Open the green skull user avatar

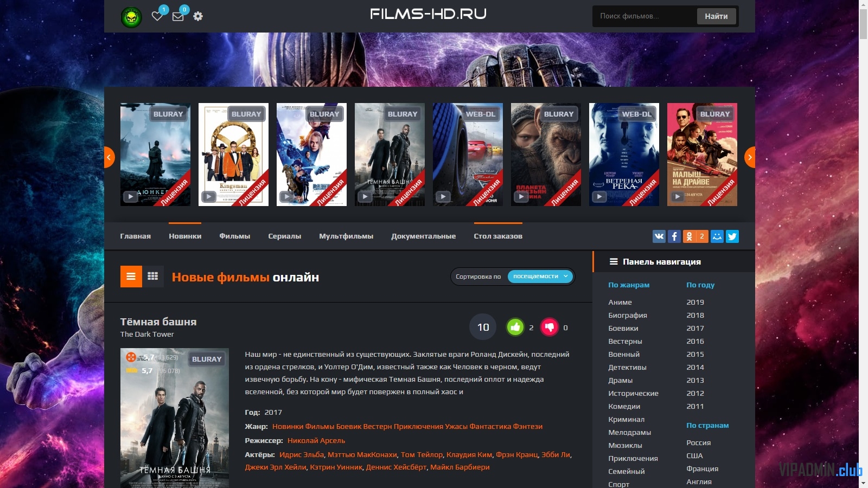pos(131,17)
